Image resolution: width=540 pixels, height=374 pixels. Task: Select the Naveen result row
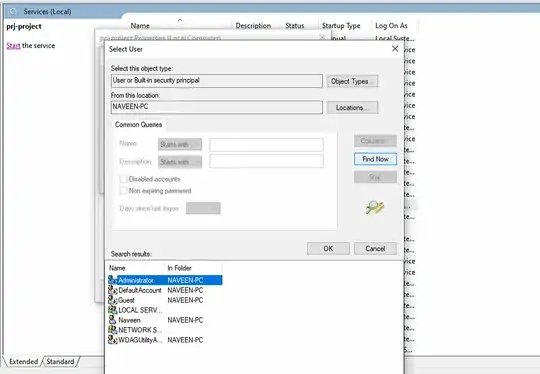click(x=165, y=320)
